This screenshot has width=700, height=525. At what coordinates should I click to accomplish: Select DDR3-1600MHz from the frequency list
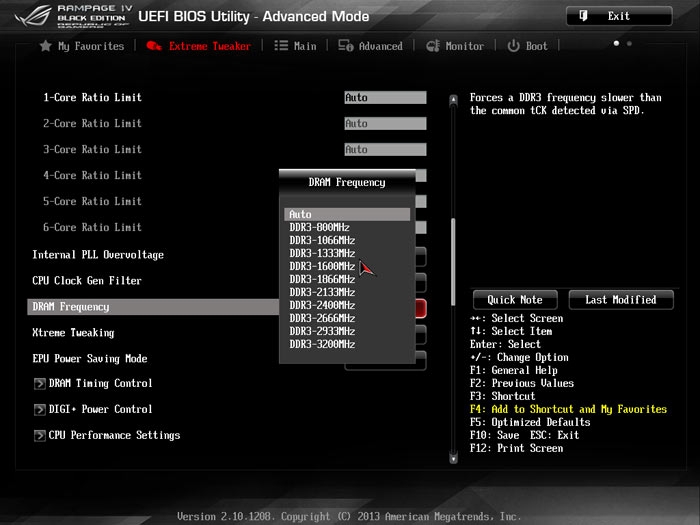click(322, 267)
